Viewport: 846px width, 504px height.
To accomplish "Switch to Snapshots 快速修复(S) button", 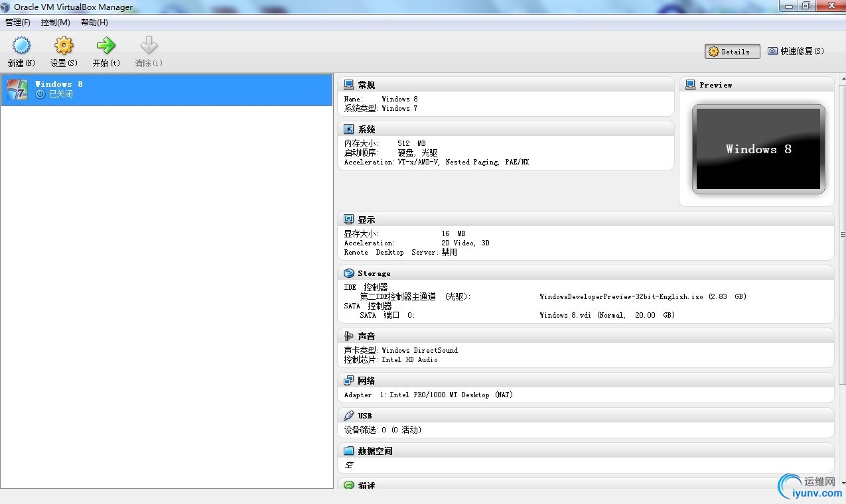I will [x=796, y=51].
